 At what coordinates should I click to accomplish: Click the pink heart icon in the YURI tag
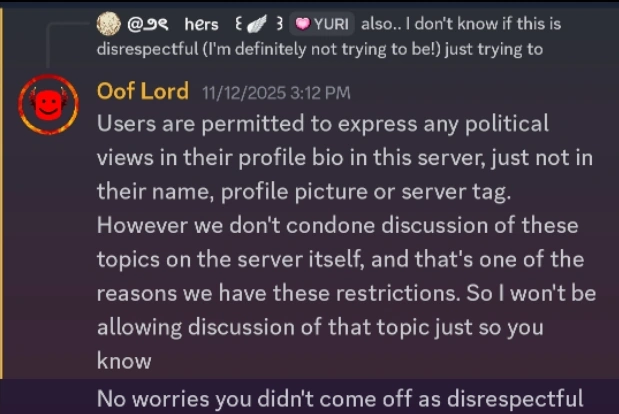[x=303, y=24]
